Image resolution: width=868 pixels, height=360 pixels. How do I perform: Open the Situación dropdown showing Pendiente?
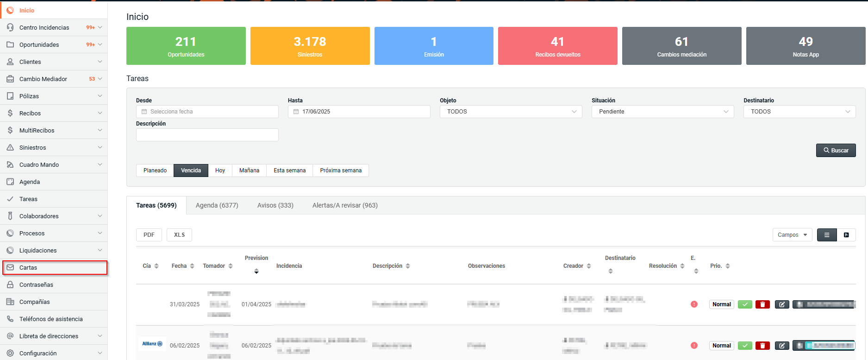click(663, 112)
